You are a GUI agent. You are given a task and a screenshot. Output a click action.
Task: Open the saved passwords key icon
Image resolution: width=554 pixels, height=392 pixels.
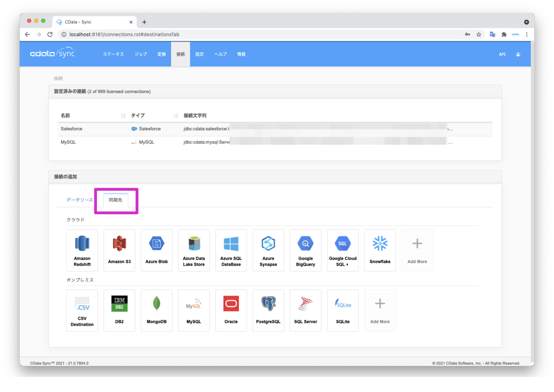coord(468,35)
